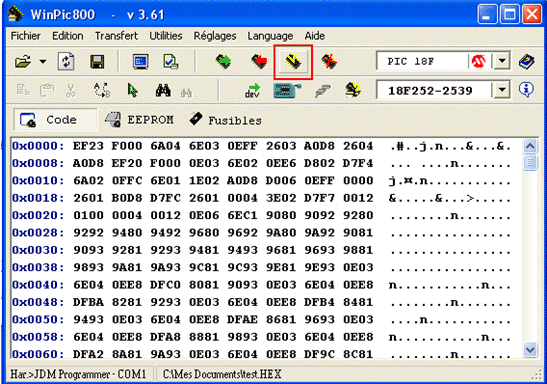Viewport: 547px width, 384px height.
Task: Click the greyed connector cable icon
Action: pos(323,90)
